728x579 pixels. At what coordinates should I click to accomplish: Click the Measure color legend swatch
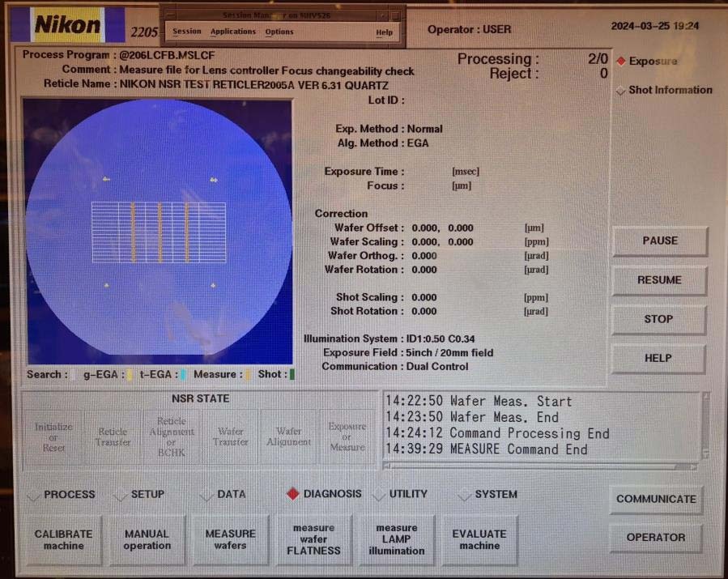point(248,375)
